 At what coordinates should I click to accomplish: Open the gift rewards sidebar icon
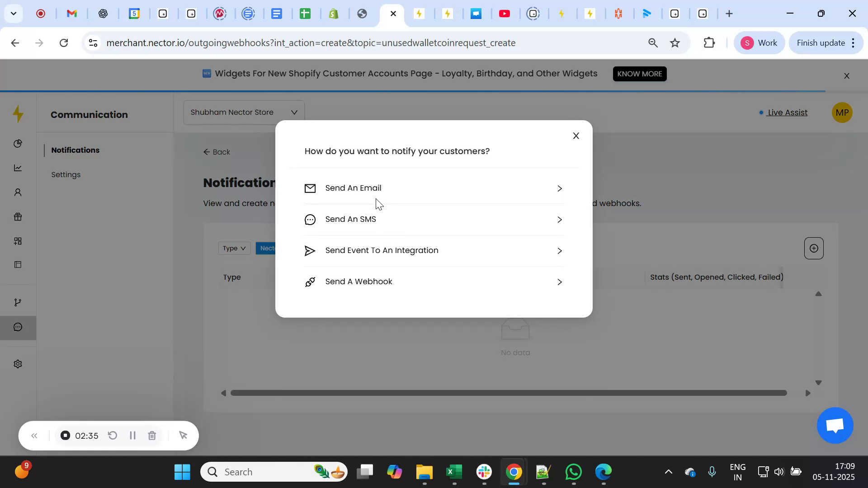click(x=18, y=216)
